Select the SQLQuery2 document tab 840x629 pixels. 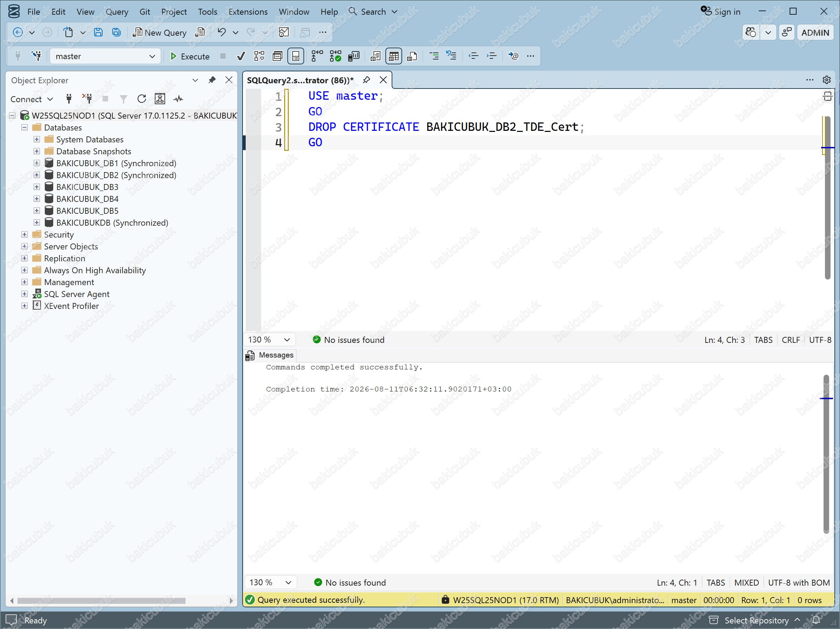[x=300, y=80]
